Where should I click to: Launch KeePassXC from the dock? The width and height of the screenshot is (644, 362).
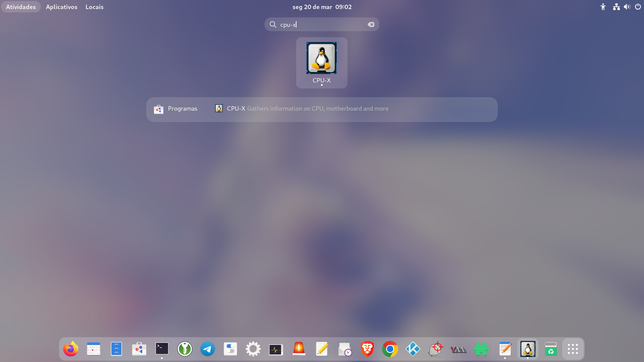(185, 349)
